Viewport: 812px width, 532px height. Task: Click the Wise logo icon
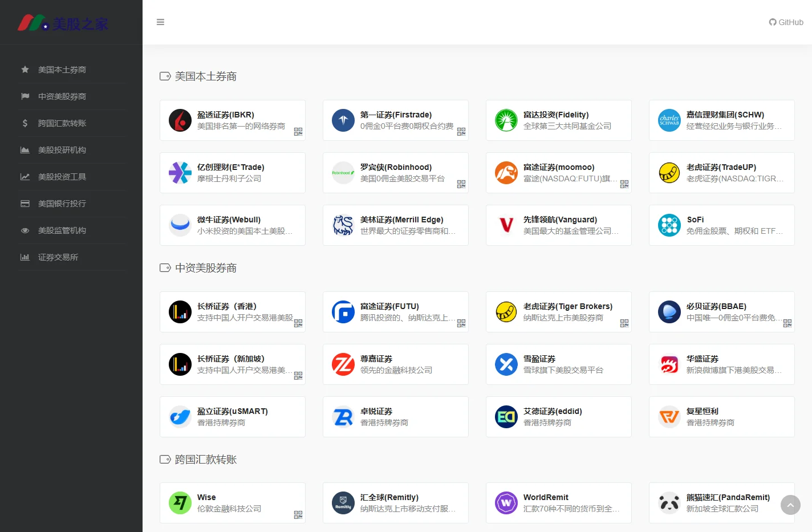180,503
